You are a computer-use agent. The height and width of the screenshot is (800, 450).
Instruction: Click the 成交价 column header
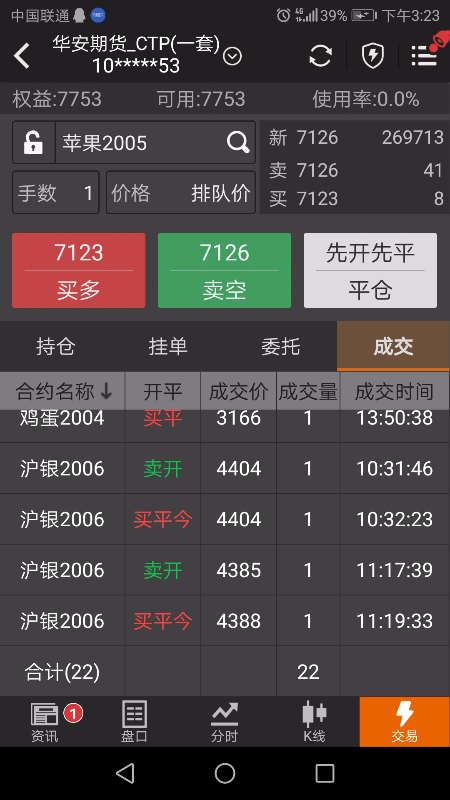point(239,392)
